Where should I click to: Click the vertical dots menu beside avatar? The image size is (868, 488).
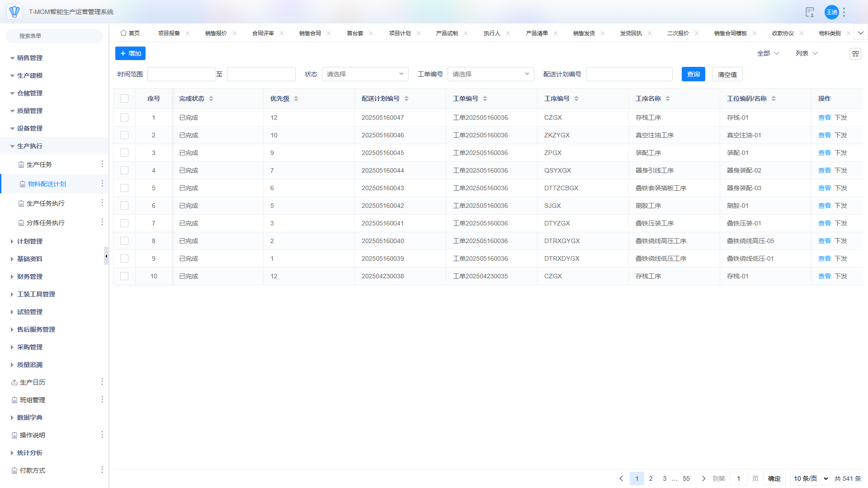[844, 12]
